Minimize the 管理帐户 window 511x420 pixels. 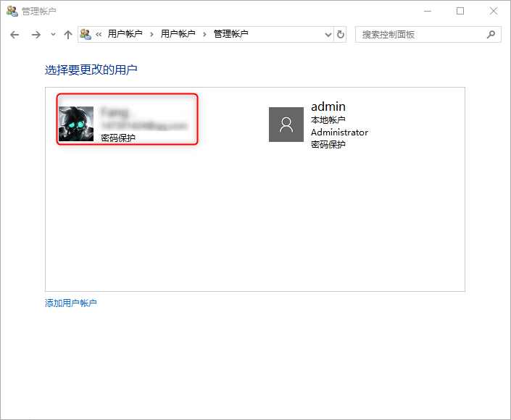point(428,11)
